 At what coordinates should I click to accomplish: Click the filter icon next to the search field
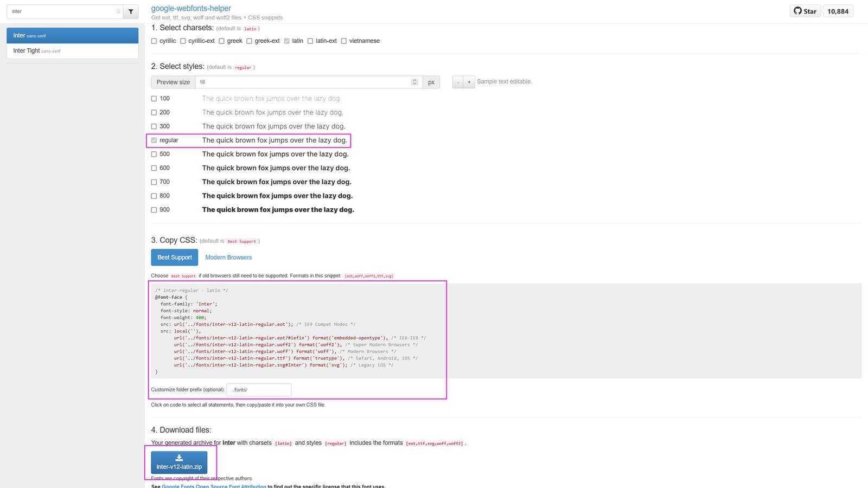[130, 11]
